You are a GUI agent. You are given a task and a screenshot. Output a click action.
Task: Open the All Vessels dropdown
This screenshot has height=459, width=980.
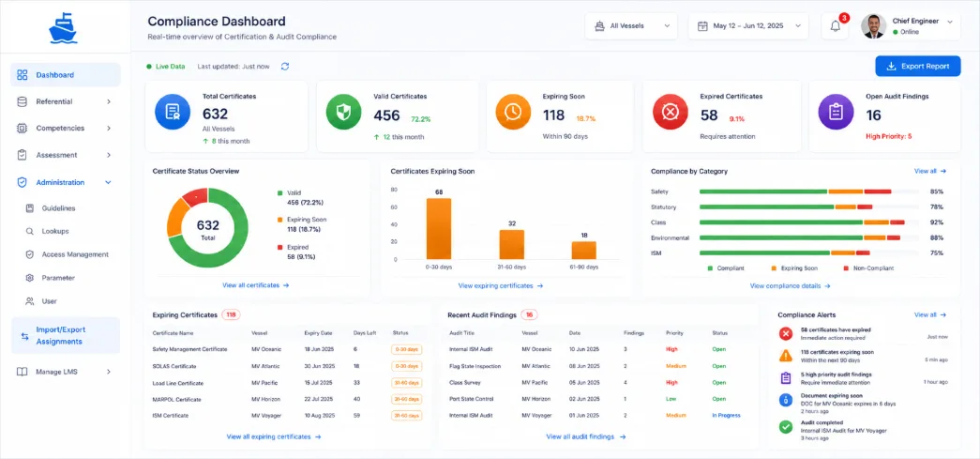tap(631, 26)
